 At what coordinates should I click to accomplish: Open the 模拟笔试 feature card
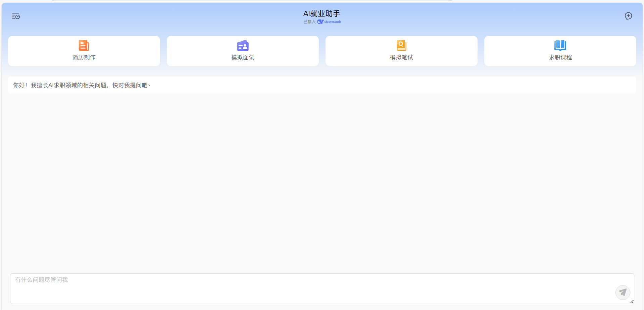click(x=401, y=51)
